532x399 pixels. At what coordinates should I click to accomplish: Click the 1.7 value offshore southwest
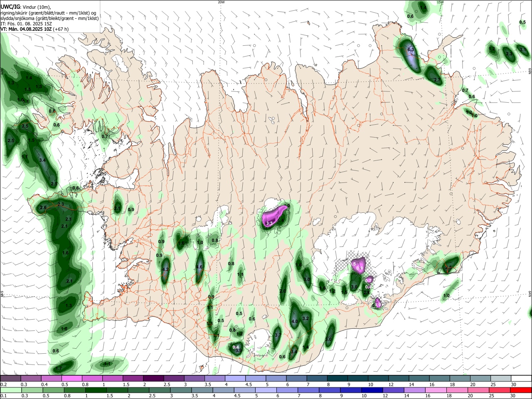click(x=59, y=369)
